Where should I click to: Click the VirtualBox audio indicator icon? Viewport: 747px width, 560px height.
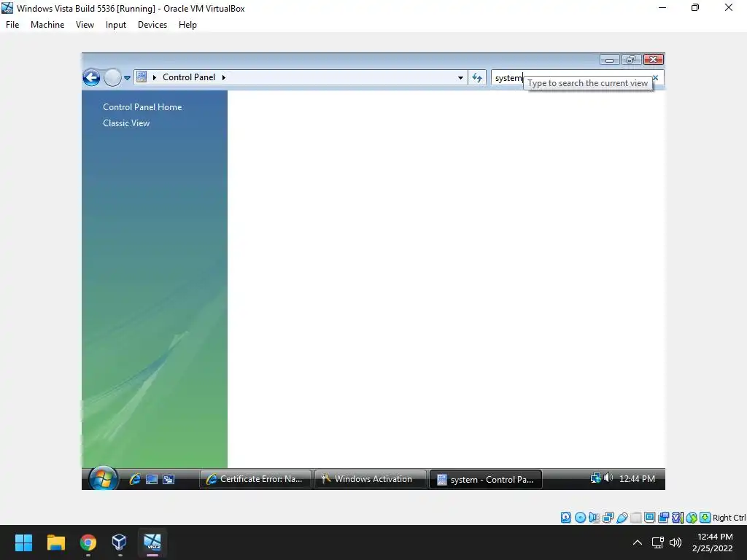point(594,517)
